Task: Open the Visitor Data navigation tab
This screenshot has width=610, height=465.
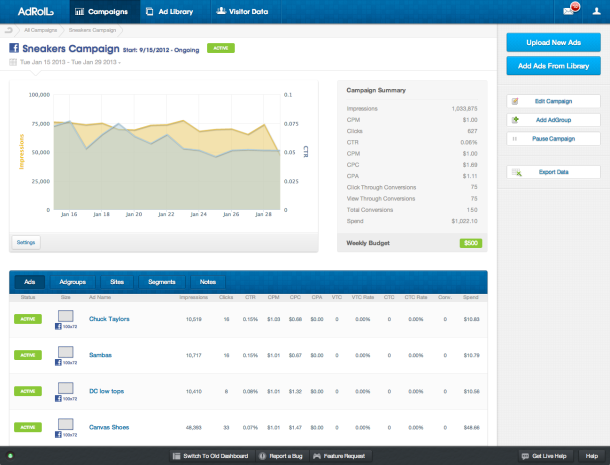Action: [x=245, y=12]
